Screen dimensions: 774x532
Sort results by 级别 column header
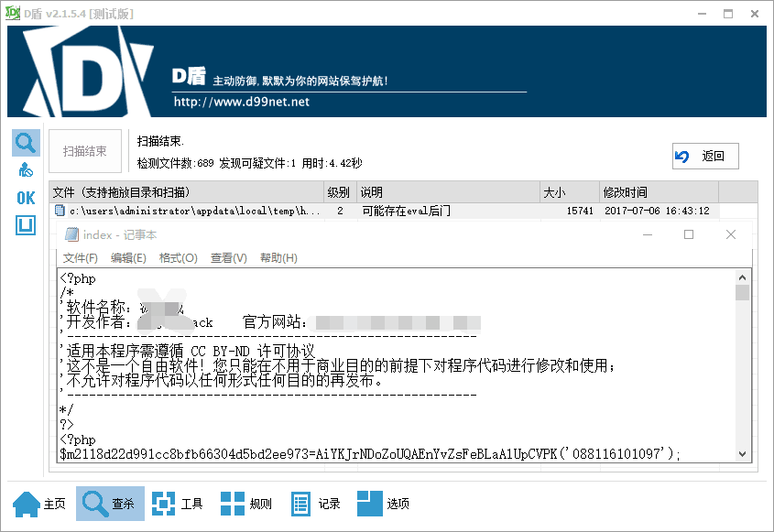click(x=338, y=192)
